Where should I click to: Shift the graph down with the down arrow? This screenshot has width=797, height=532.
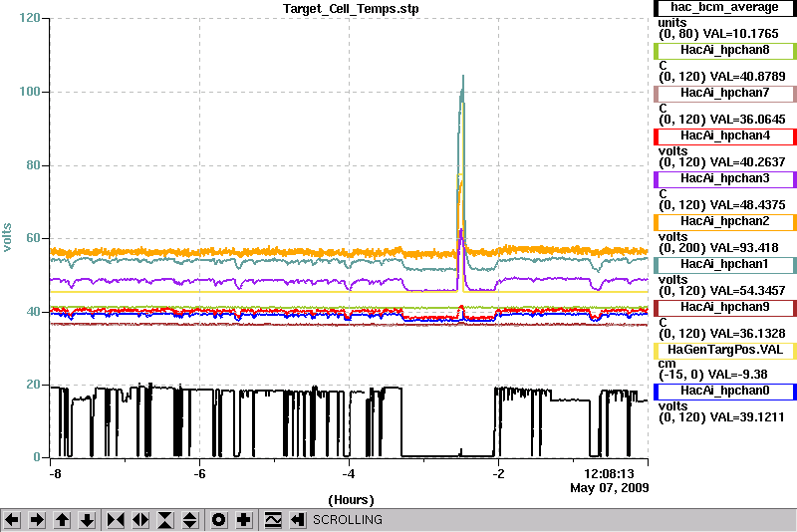pyautogui.click(x=87, y=520)
